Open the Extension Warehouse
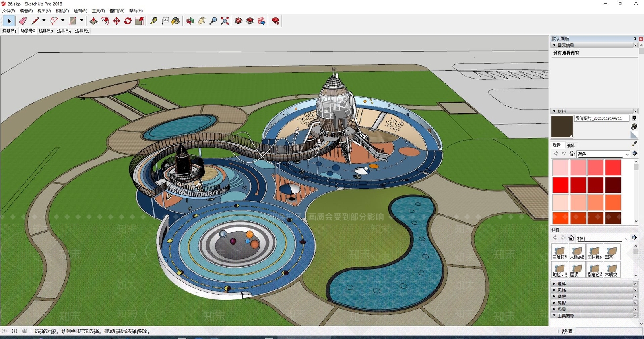The image size is (644, 339). click(x=250, y=21)
